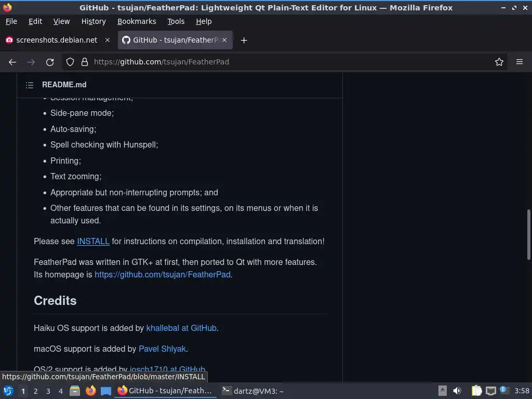Switch to virtual desktop 3
Viewport: 532px width, 399px height.
(48, 391)
